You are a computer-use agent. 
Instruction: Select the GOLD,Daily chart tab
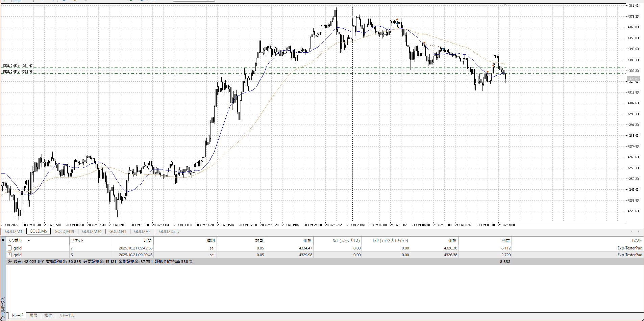[x=169, y=232]
